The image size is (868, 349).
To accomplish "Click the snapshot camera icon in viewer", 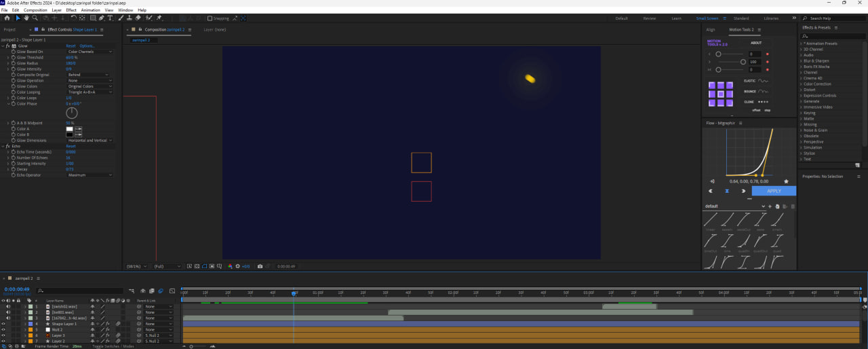I will tap(260, 266).
